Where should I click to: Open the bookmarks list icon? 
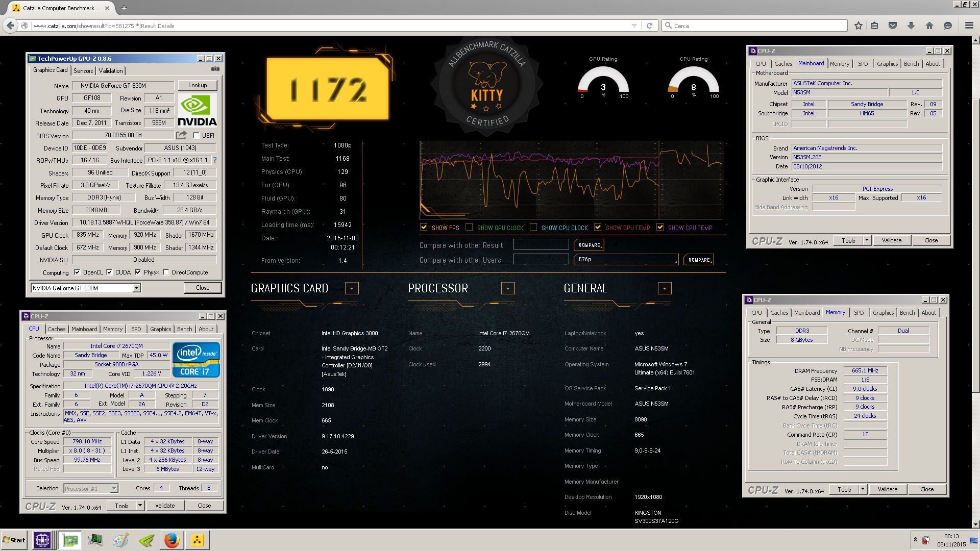tap(874, 26)
